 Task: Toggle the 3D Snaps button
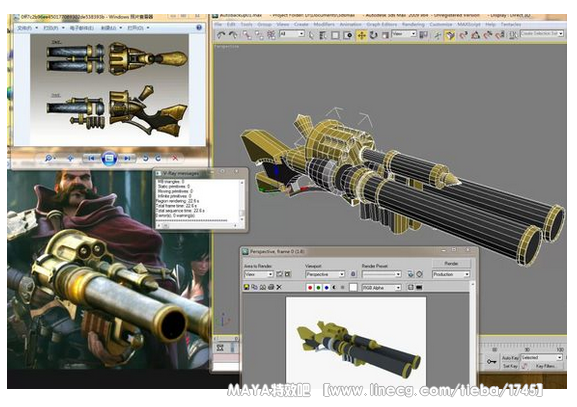[463, 35]
